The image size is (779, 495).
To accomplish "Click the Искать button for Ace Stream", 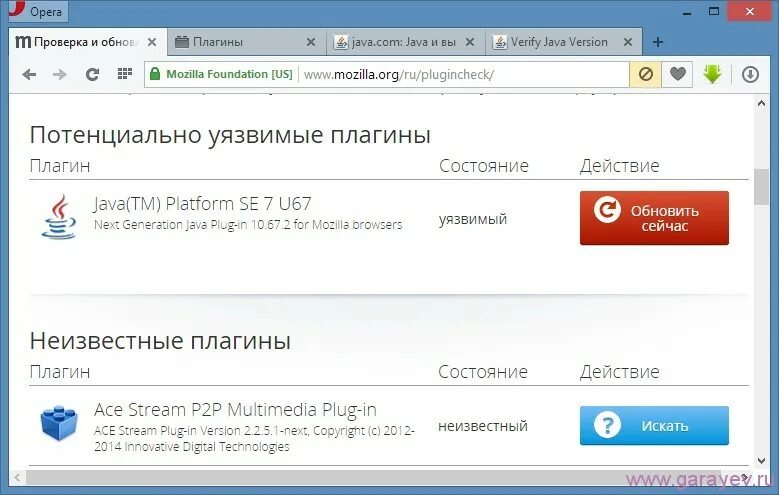I will [x=654, y=426].
